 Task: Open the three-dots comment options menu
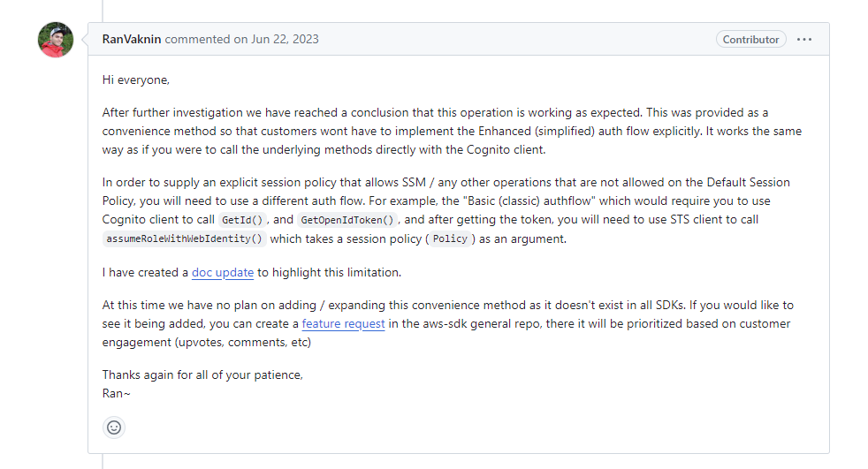coord(804,39)
